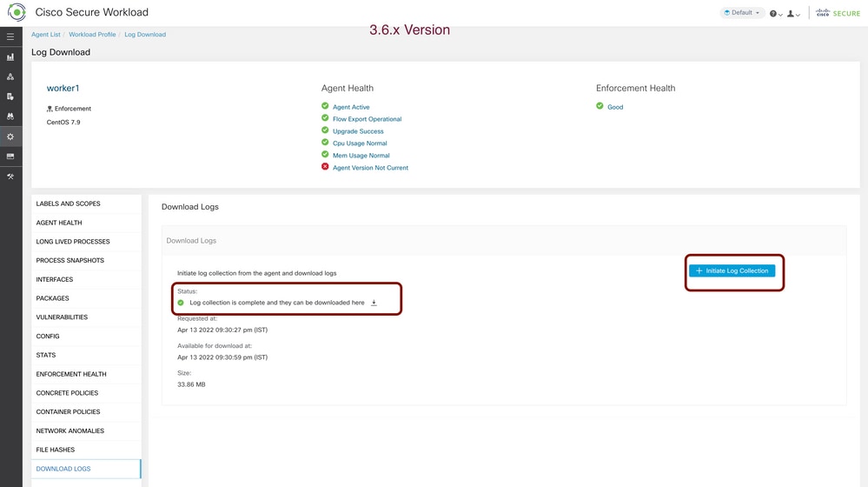Click the Enforcement agent type icon

[x=50, y=110]
